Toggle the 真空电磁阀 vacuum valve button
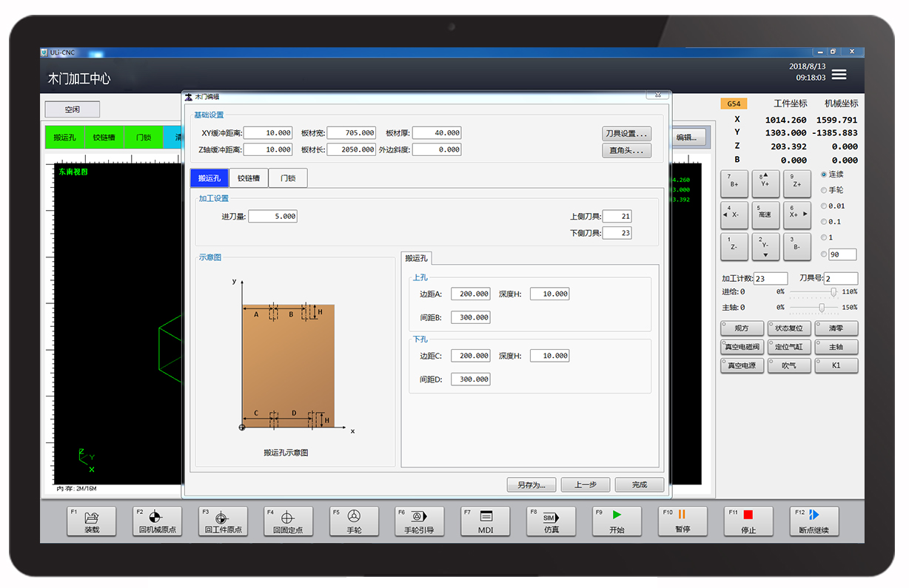Screen dimensions: 909x588 742,347
